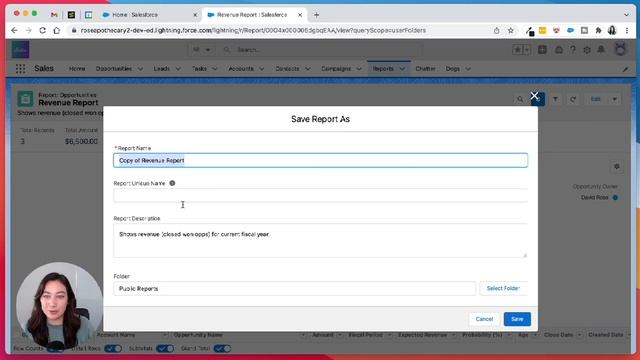Open the search scope All dropdown
Viewport: 640px width, 360px height.
201,50
